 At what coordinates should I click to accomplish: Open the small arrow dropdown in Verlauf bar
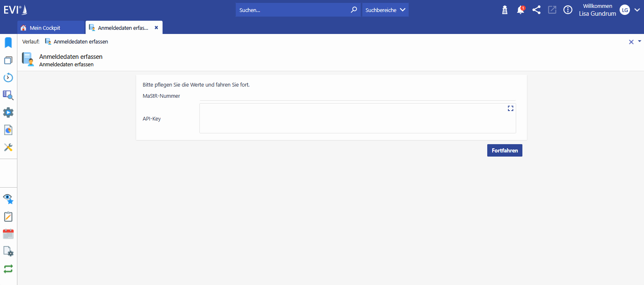pyautogui.click(x=639, y=41)
